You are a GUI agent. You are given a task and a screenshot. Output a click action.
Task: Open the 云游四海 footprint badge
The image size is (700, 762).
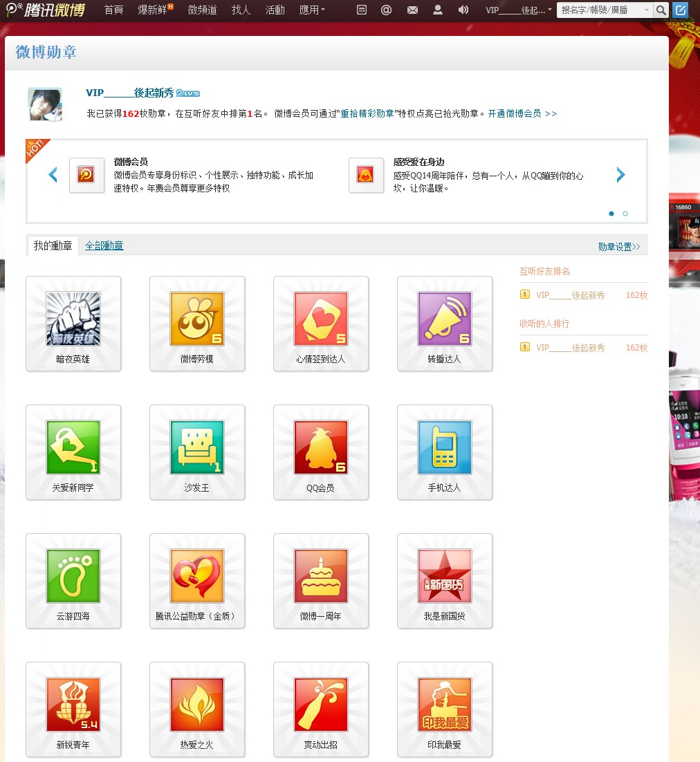pyautogui.click(x=73, y=576)
